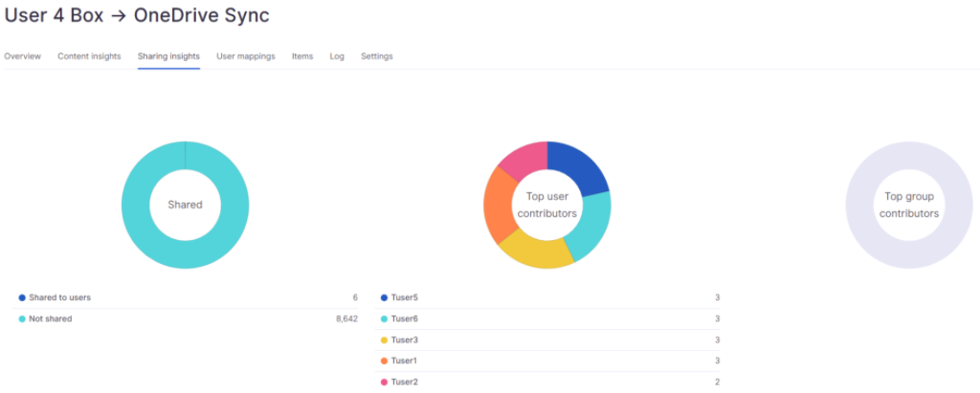This screenshot has height=393, width=980.
Task: Select the Sharing insights tab
Action: pyautogui.click(x=168, y=56)
